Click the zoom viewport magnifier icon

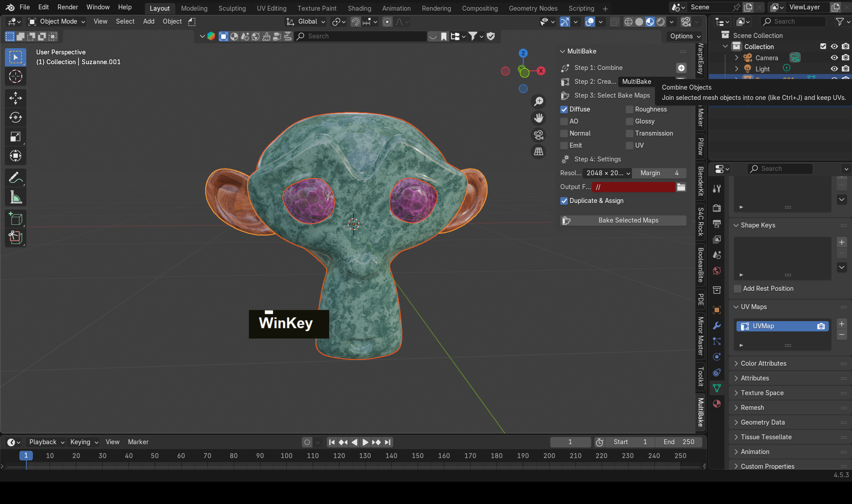(x=539, y=102)
